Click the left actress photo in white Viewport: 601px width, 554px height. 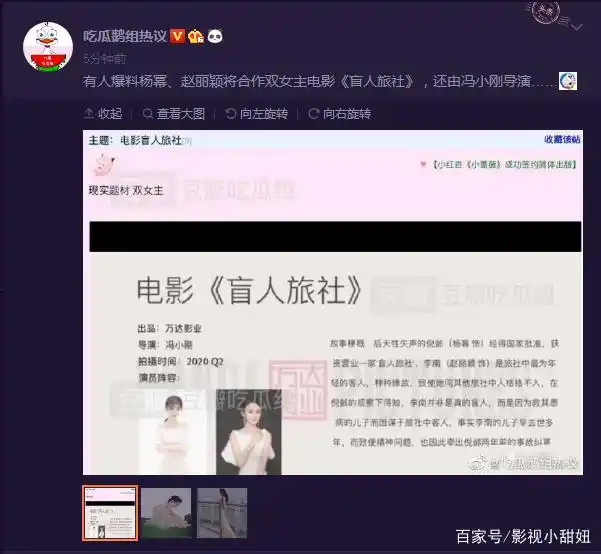(173, 434)
